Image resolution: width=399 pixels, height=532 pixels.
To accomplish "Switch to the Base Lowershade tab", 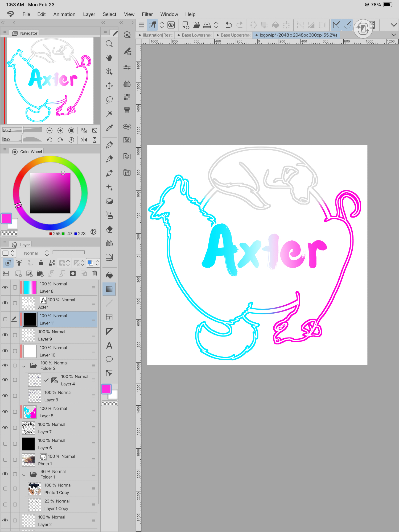I will point(196,35).
